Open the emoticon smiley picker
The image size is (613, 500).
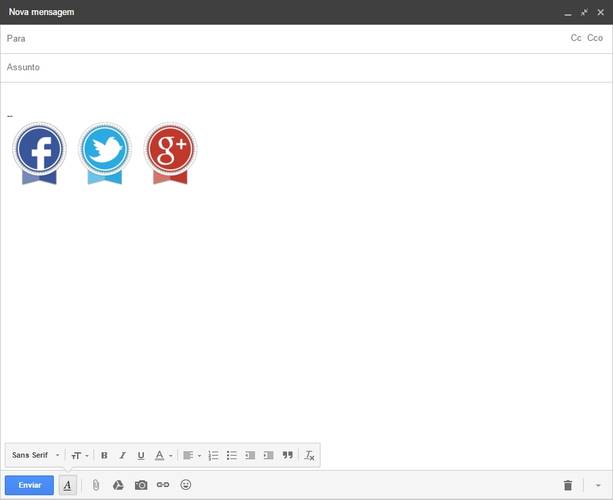pyautogui.click(x=186, y=485)
